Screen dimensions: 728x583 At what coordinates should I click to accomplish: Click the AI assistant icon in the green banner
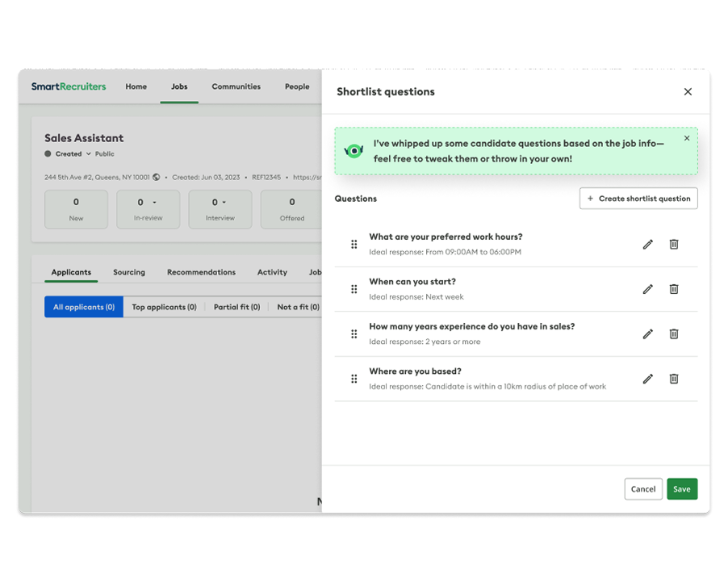pos(353,151)
